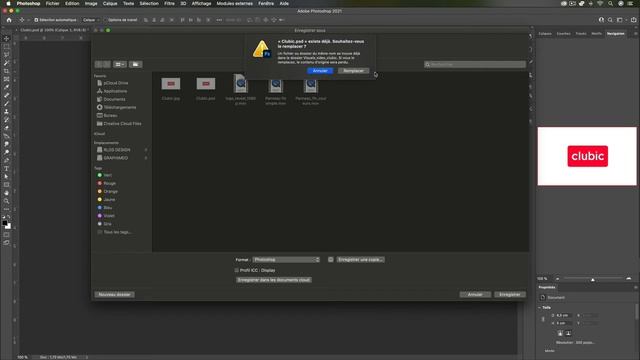This screenshot has height=360, width=640.
Task: Select the Frame tool
Action: click(6, 79)
